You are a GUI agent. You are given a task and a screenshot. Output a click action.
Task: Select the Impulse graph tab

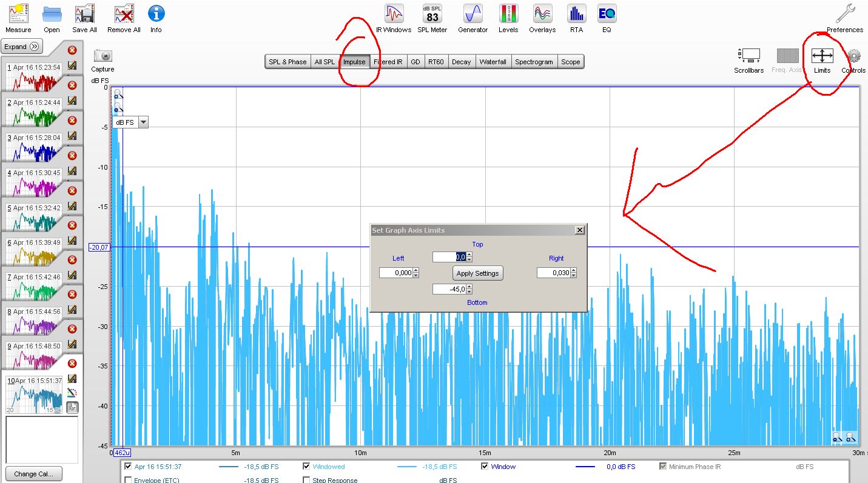[x=354, y=62]
